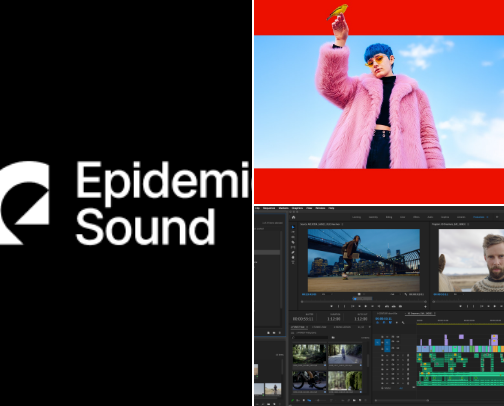This screenshot has height=406, width=504.
Task: Toggle nest insert mode in the timeline header
Action: tap(377, 322)
